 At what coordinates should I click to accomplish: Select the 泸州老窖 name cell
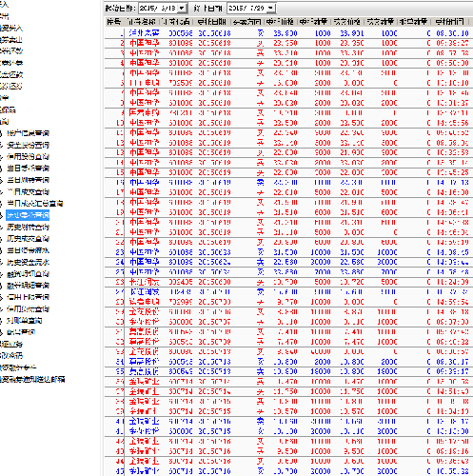point(145,33)
